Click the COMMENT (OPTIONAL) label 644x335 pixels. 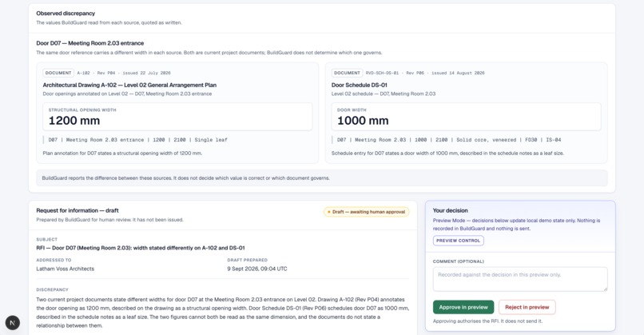[x=459, y=261]
